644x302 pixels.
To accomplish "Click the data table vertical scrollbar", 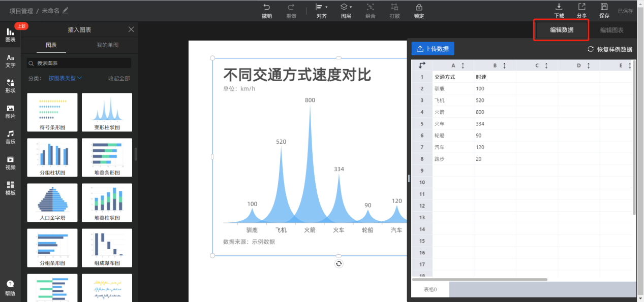I will tap(634, 138).
